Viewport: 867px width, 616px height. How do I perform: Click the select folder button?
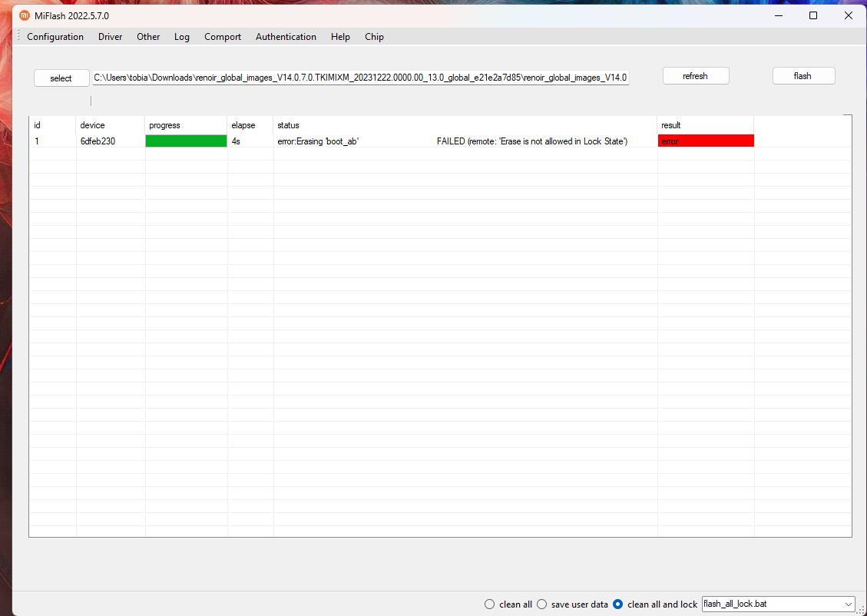coord(61,78)
